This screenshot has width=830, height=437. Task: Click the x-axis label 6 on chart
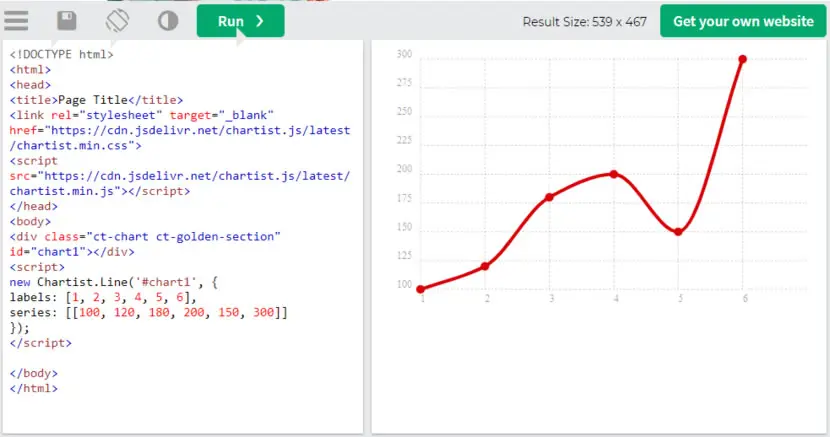click(745, 299)
